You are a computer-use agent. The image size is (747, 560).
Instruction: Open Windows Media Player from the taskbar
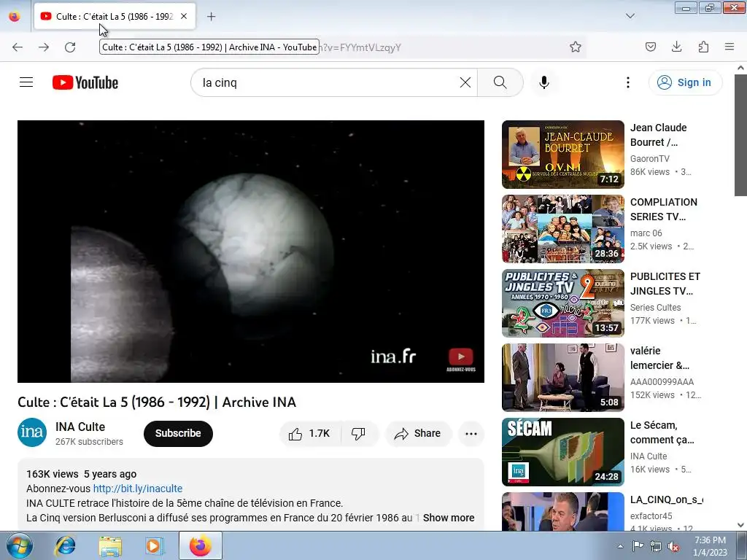(x=154, y=545)
